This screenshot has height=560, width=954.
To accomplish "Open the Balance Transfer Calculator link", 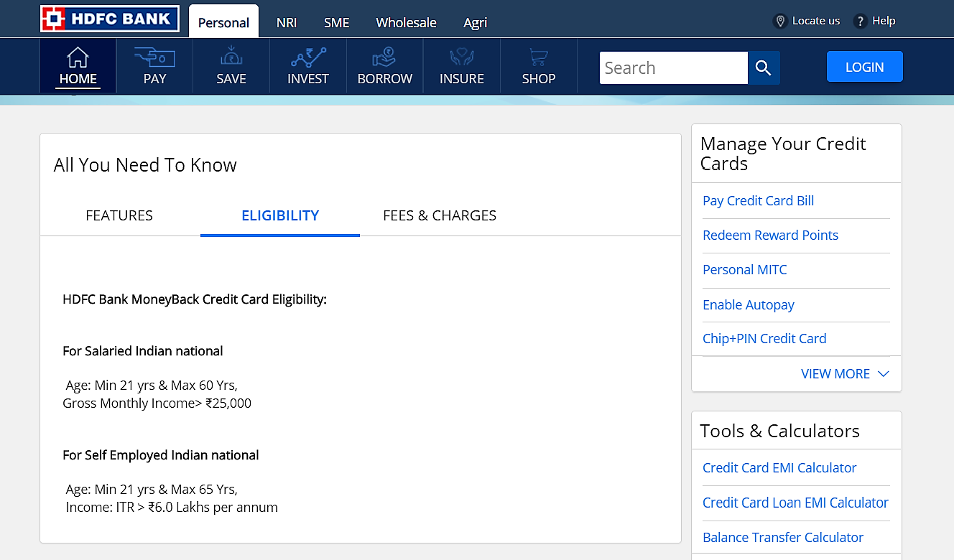I will coord(782,537).
